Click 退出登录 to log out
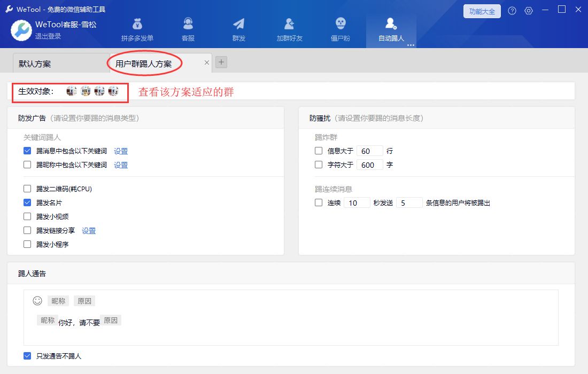The width and height of the screenshot is (588, 374). click(48, 36)
